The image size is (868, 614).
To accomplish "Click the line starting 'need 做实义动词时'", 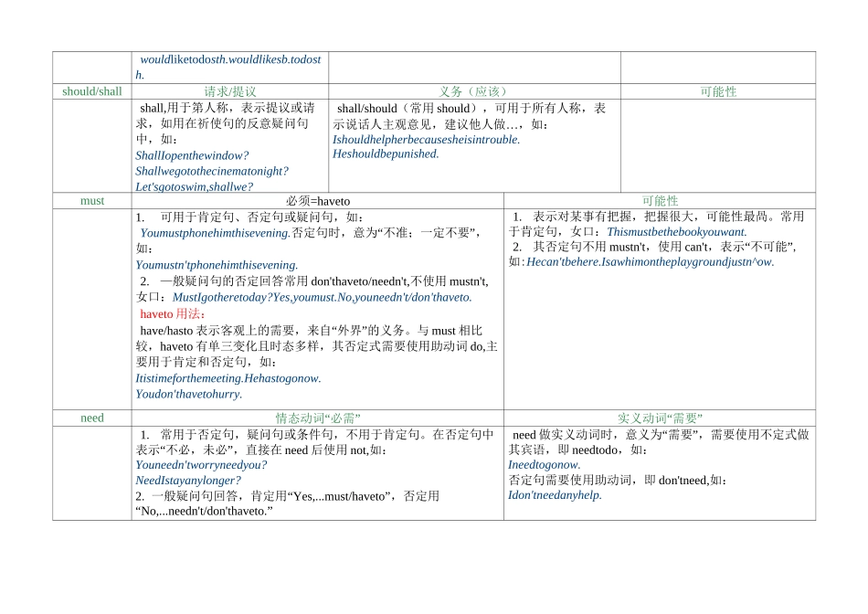I will (x=661, y=435).
